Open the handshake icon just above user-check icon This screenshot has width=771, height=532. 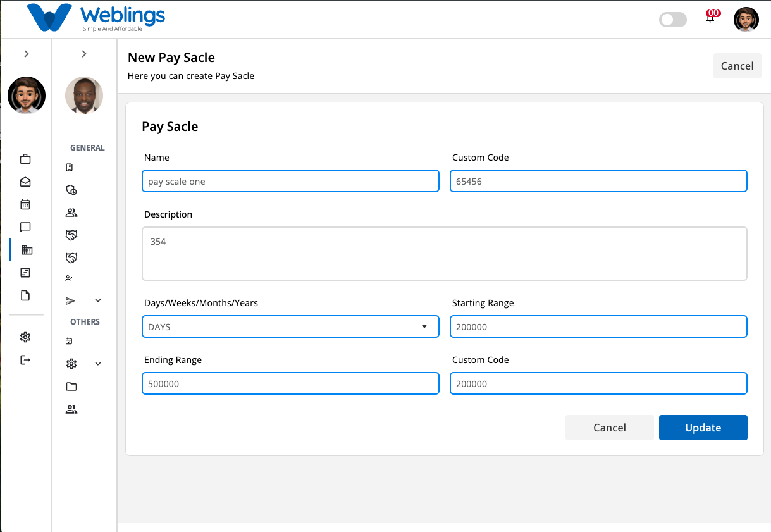click(71, 258)
